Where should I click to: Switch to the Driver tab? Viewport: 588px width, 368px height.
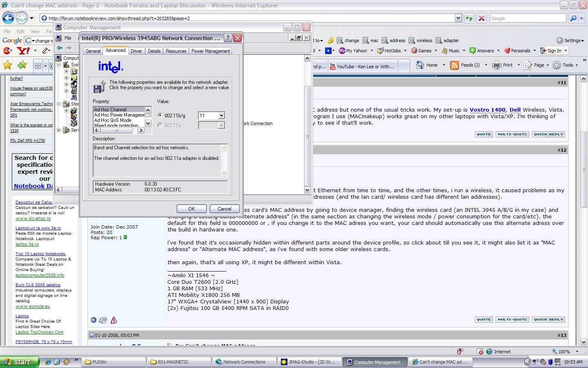[x=136, y=51]
